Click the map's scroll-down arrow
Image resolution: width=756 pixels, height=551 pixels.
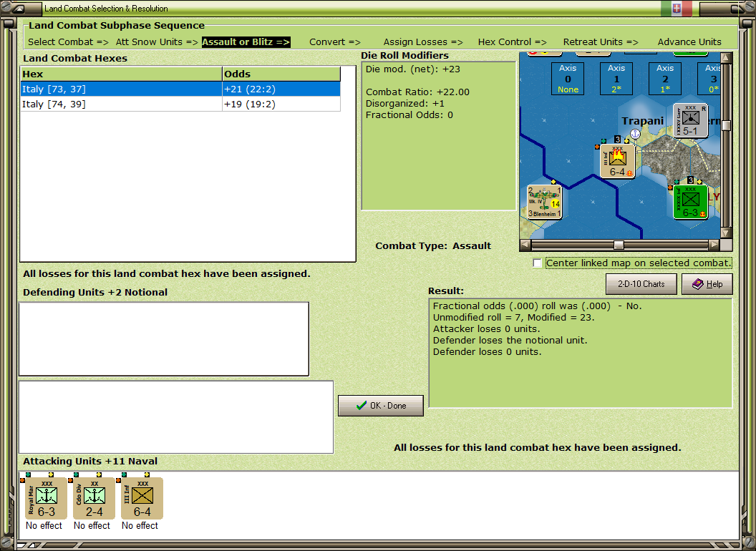pos(726,233)
